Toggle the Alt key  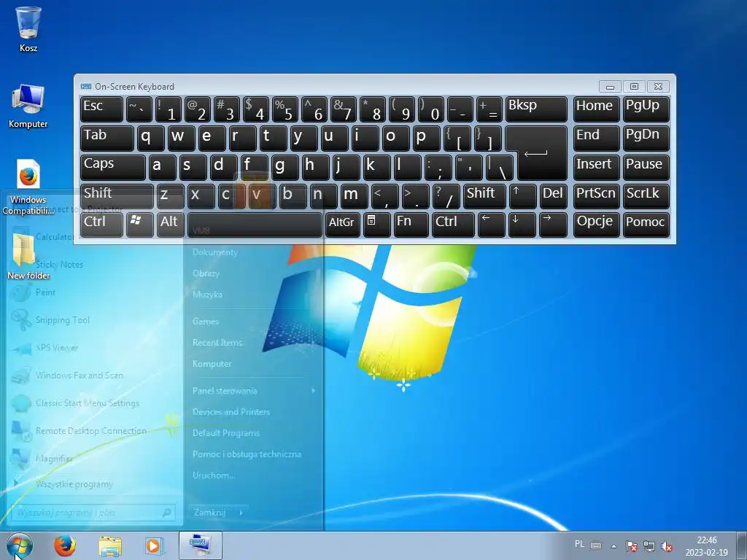171,225
